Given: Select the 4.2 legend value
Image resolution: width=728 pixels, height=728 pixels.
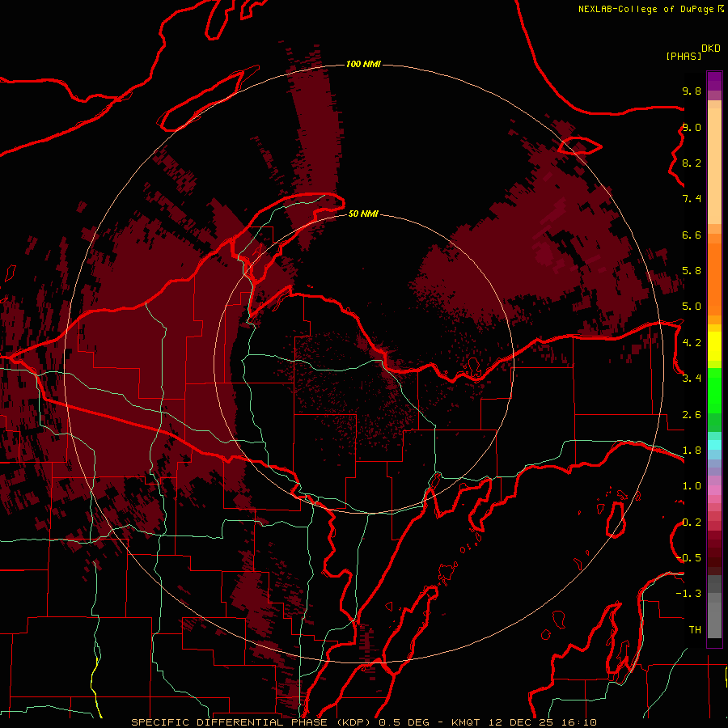Looking at the screenshot, I should (692, 343).
